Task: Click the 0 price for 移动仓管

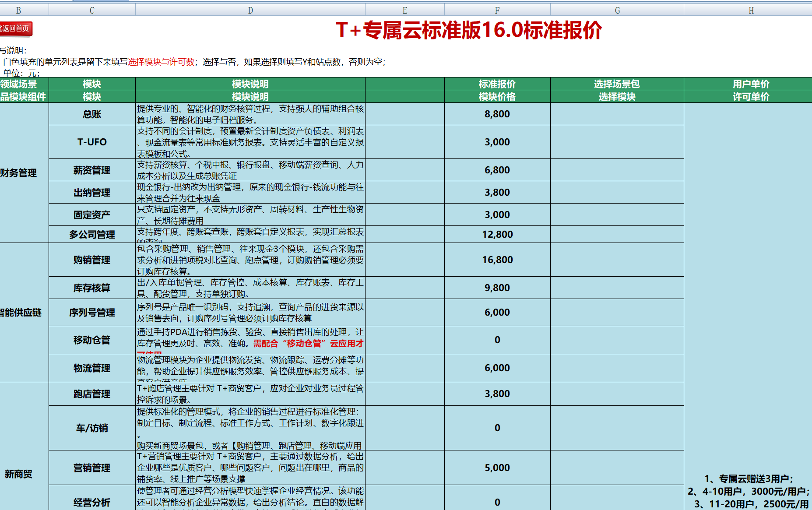Action: 497,340
